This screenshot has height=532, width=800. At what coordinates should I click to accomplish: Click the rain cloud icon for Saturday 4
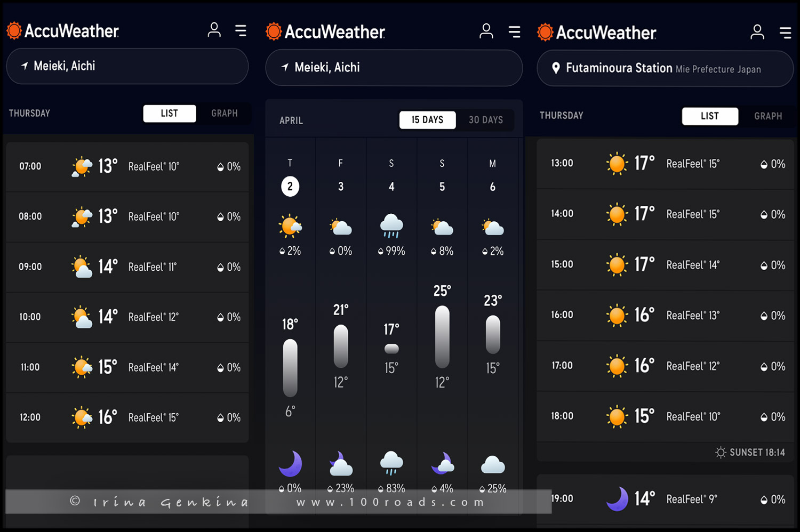tap(391, 225)
